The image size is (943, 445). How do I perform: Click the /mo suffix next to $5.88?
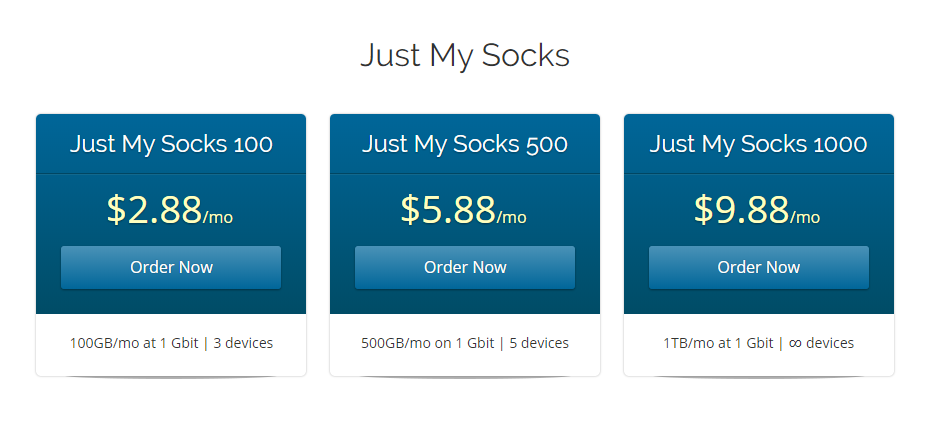tap(511, 217)
